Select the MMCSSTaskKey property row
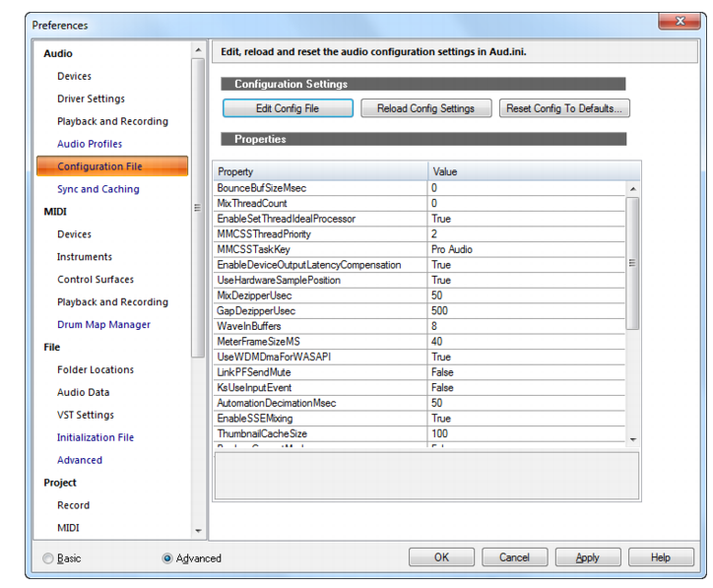Image resolution: width=713 pixels, height=588 pixels. (420, 249)
